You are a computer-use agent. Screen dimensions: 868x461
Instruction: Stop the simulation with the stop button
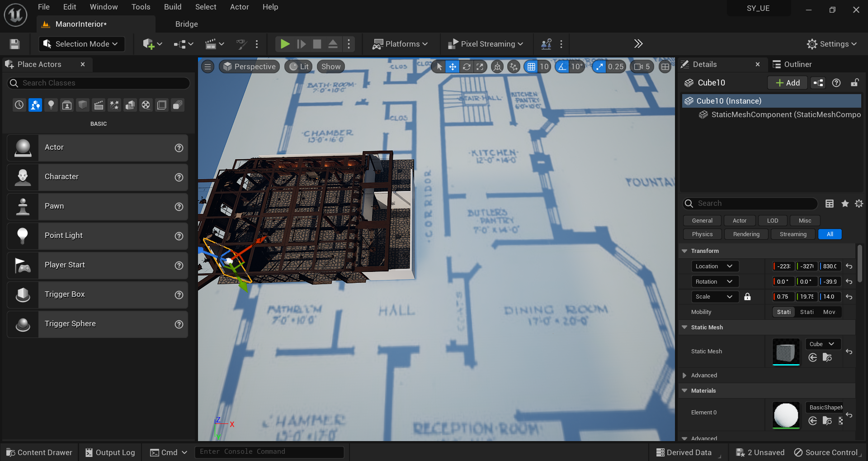coord(317,44)
